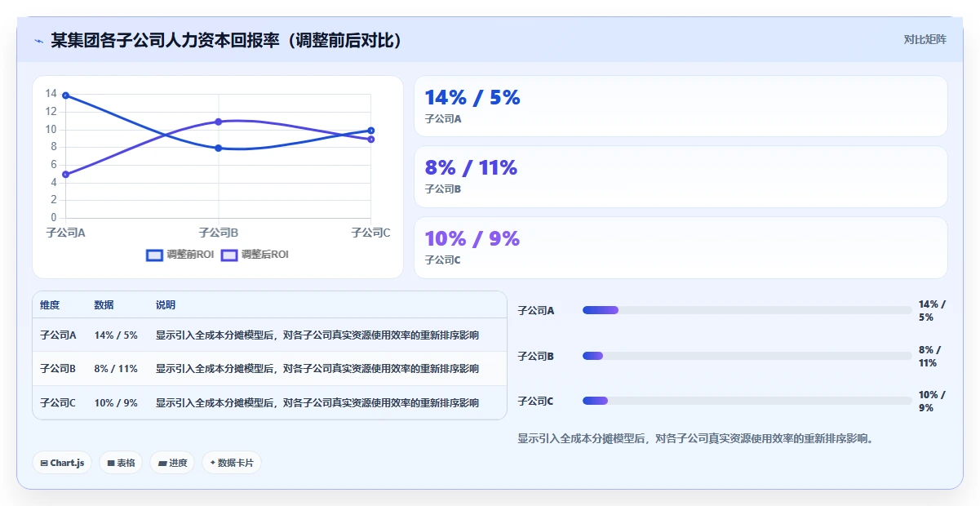Click the 对比矩阵 label in header

[925, 39]
